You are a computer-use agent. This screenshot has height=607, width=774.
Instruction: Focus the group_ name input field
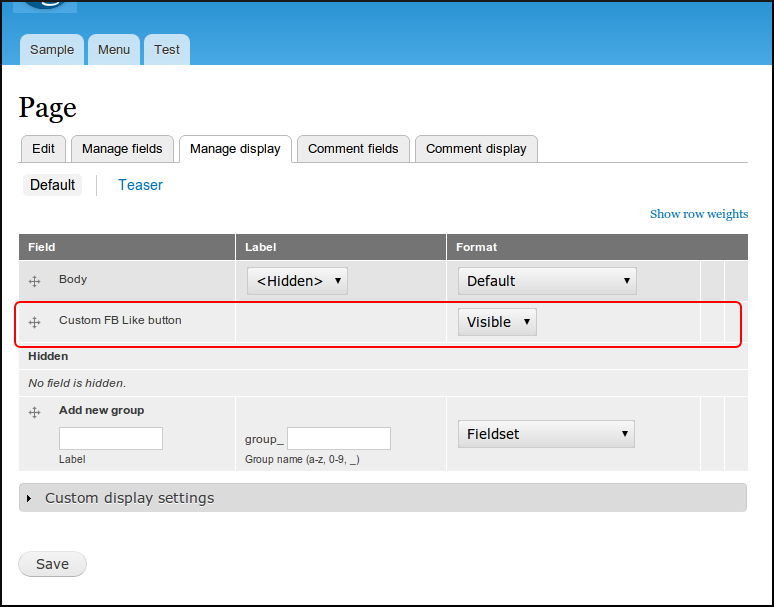339,438
